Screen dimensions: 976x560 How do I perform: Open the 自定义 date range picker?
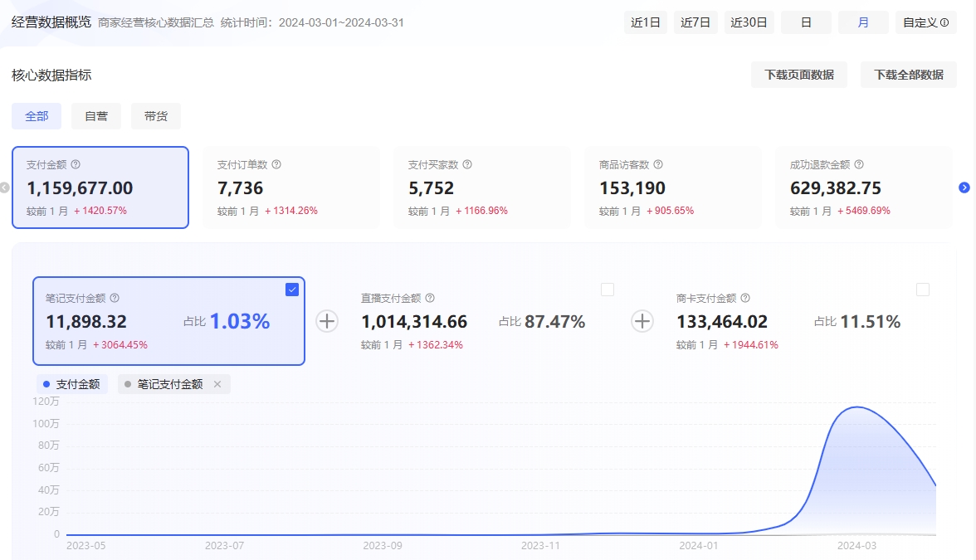925,22
